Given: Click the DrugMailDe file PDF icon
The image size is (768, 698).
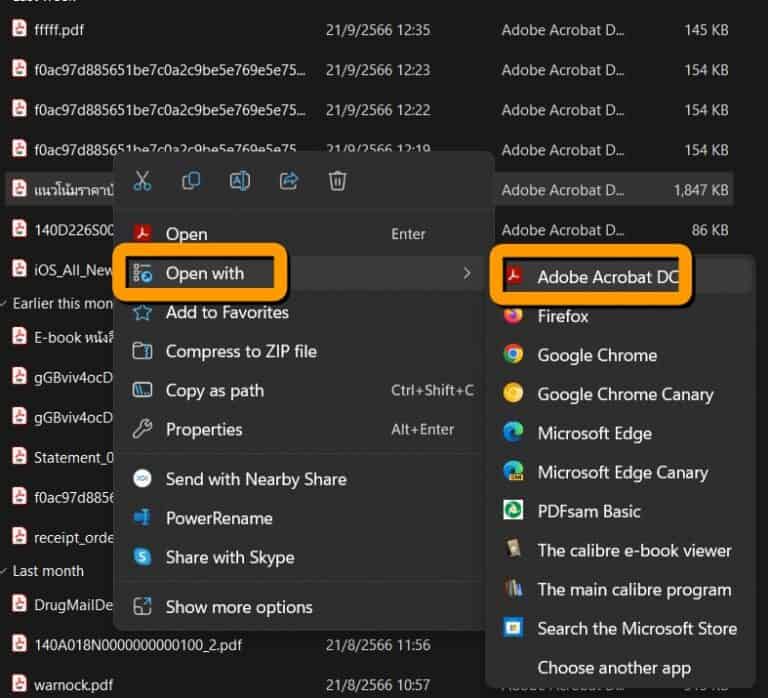Looking at the screenshot, I should (19, 603).
